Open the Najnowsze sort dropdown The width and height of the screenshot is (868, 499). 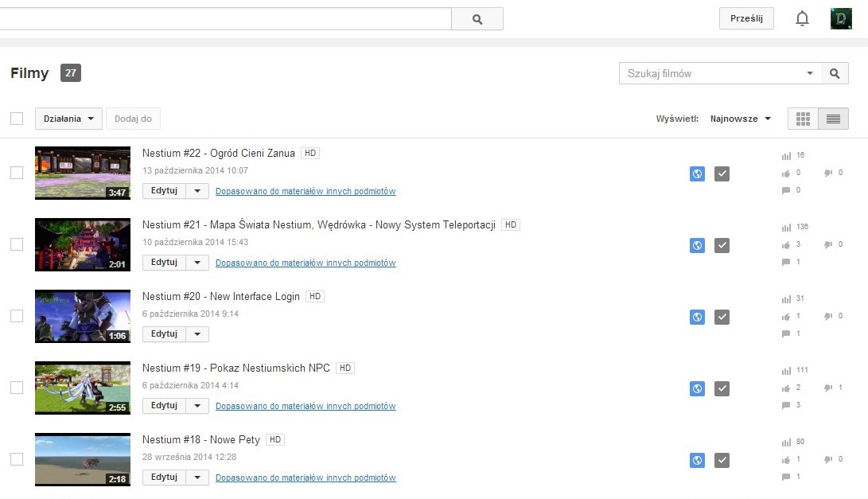coord(741,119)
